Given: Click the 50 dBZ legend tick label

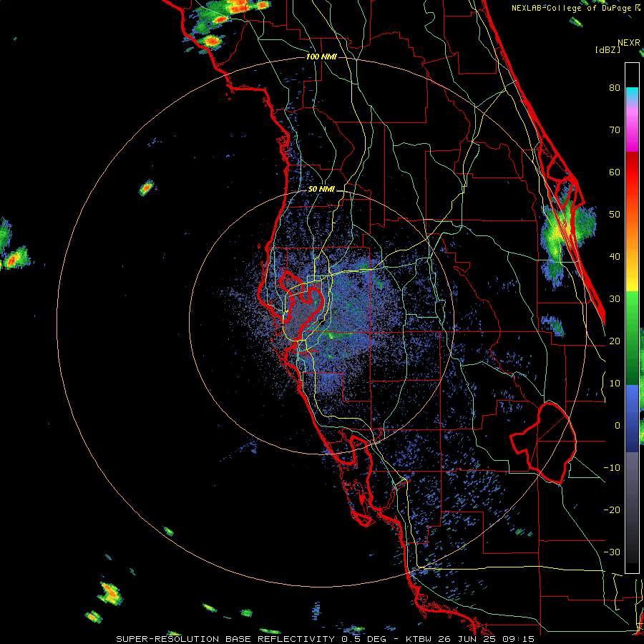Looking at the screenshot, I should coord(615,215).
